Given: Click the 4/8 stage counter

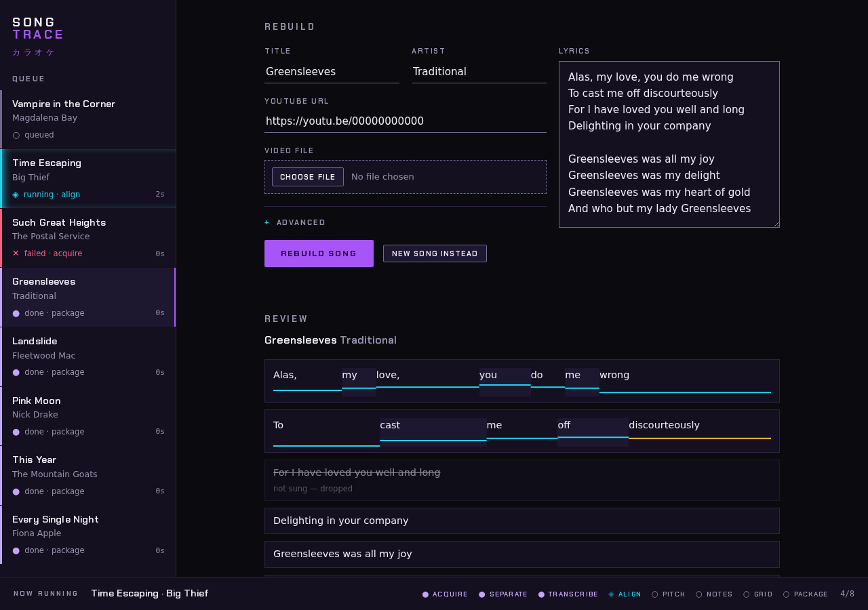Looking at the screenshot, I should tap(847, 594).
